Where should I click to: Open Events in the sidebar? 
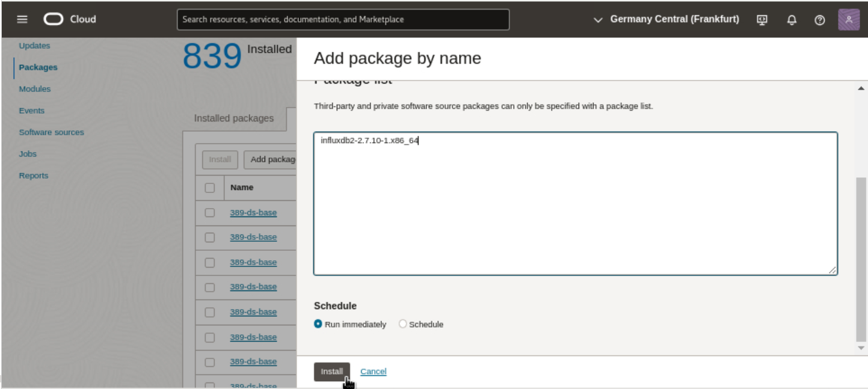point(31,111)
